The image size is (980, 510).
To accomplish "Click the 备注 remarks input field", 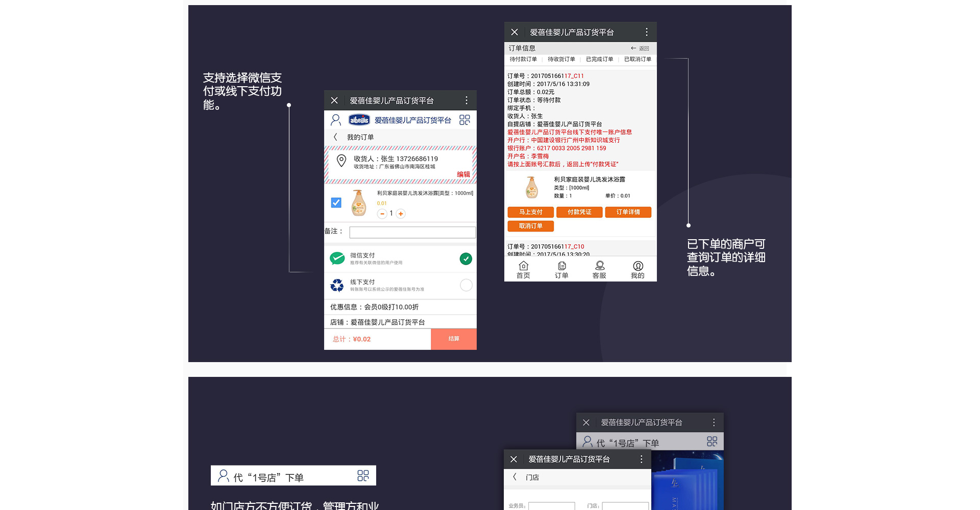I will click(412, 233).
